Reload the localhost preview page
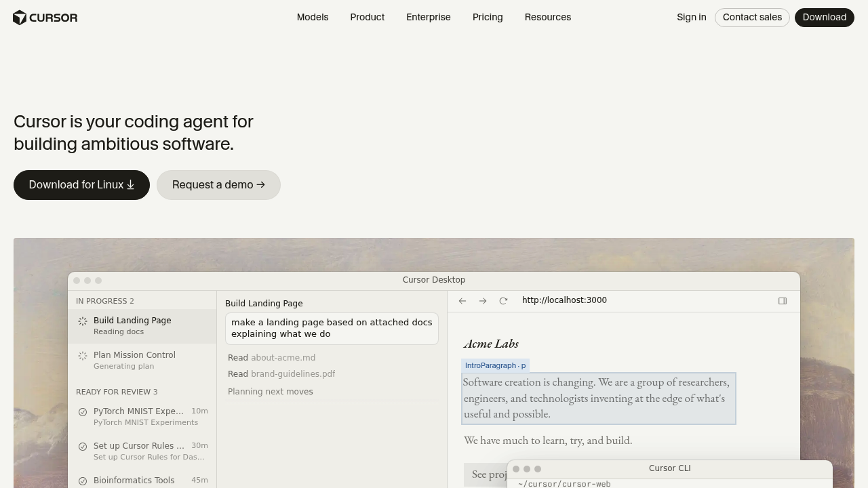Screen dimensions: 868x488 [503, 301]
